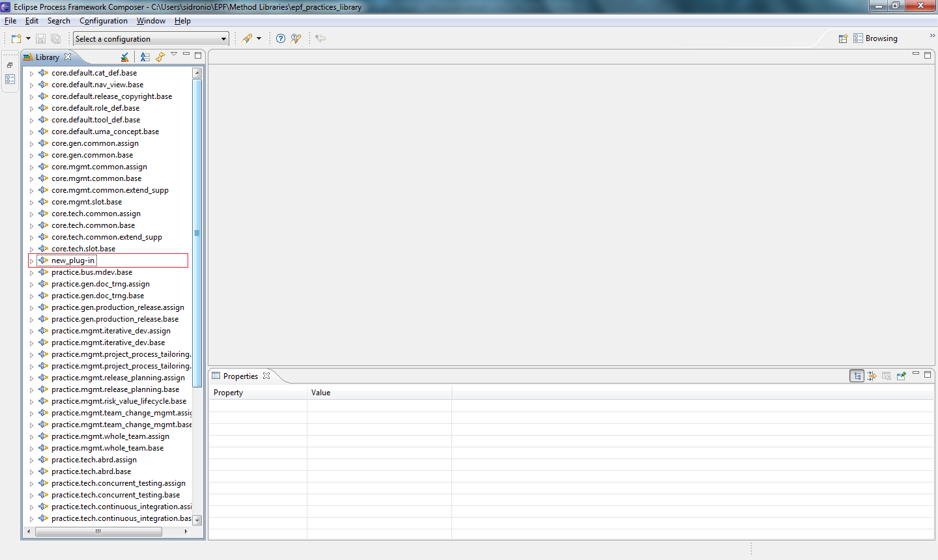Expand practice.bus.mdev.base node
Viewport: 938px width, 560px height.
[31, 273]
